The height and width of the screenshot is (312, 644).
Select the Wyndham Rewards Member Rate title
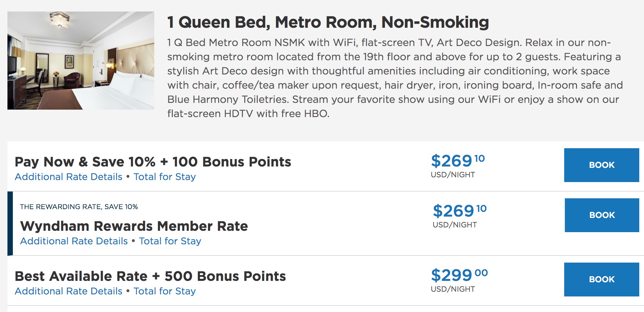pos(134,226)
